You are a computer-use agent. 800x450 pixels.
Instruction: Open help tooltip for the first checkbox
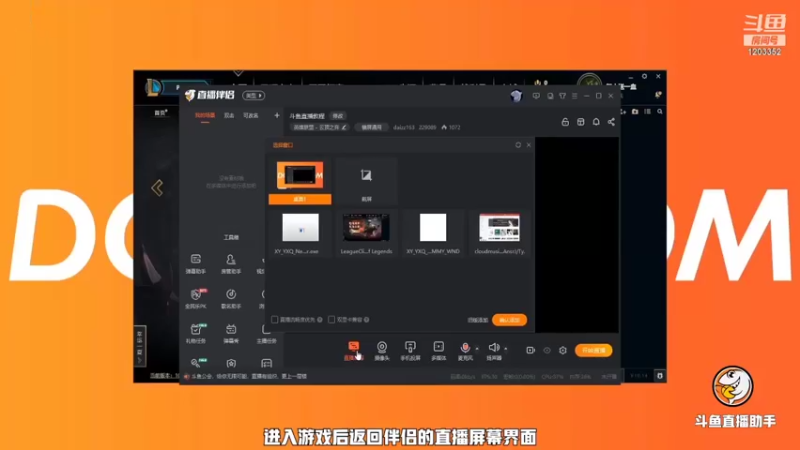320,319
